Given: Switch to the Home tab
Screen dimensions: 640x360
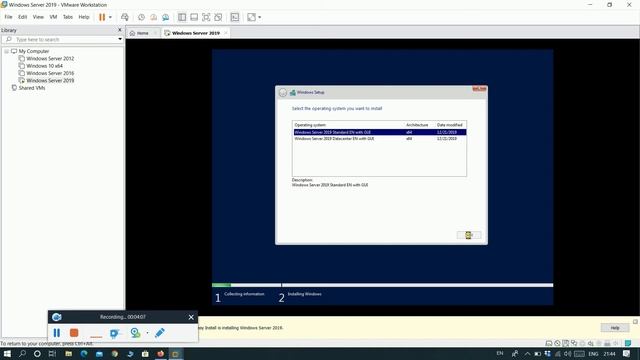Looking at the screenshot, I should coord(142,33).
